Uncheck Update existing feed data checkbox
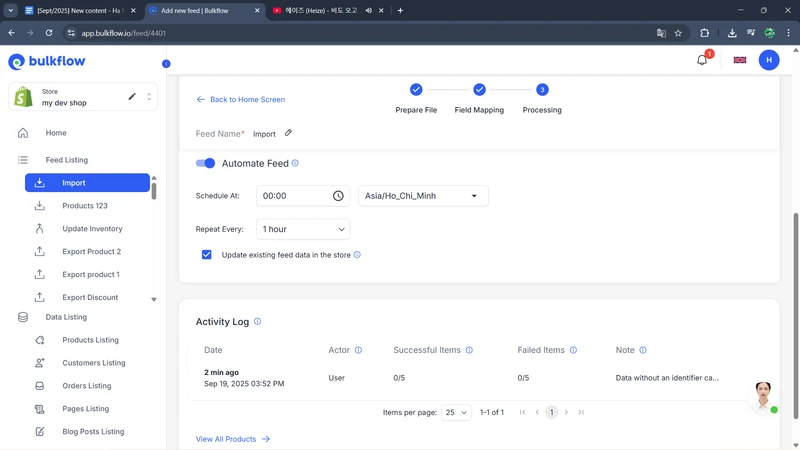800x450 pixels. pos(207,255)
